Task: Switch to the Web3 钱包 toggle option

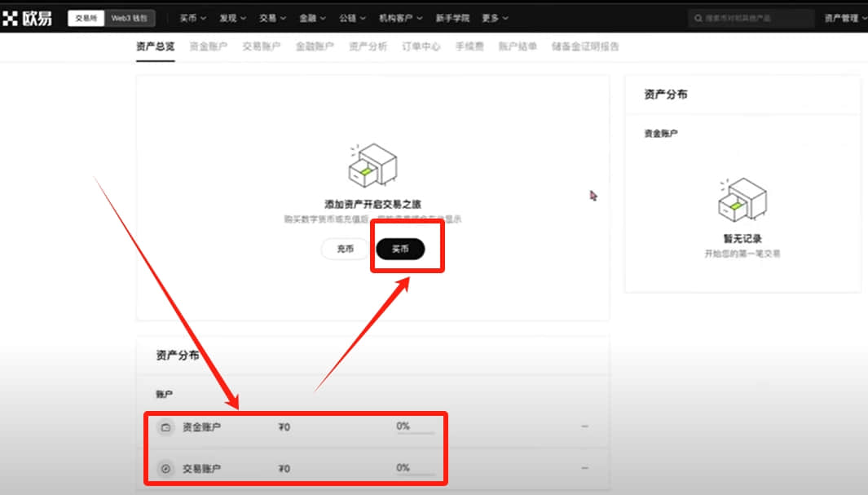Action: click(x=130, y=18)
